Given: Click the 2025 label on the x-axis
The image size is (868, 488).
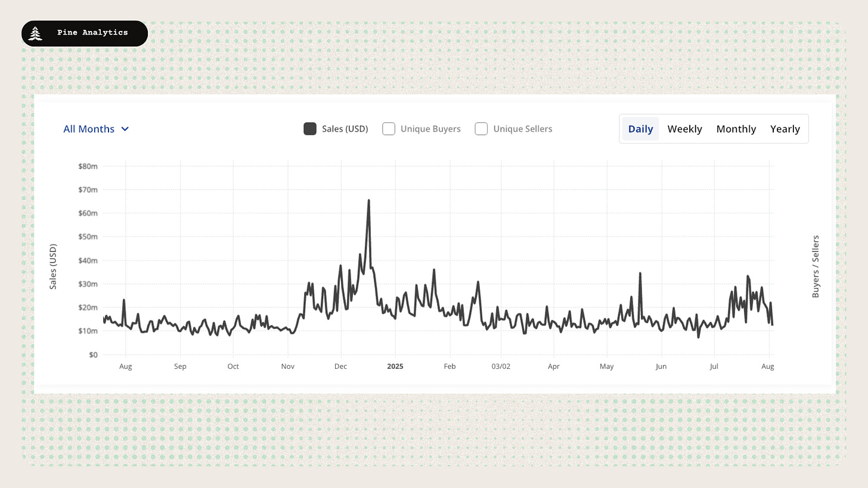Looking at the screenshot, I should point(395,366).
